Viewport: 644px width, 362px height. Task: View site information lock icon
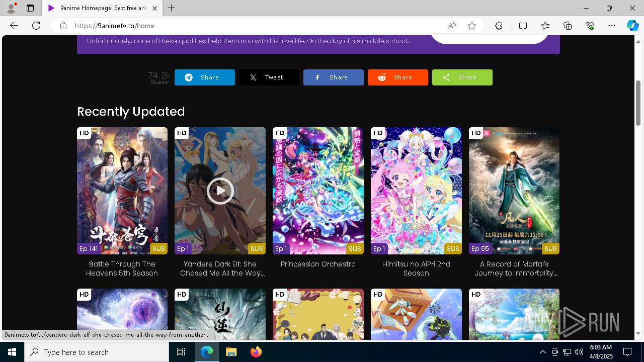pyautogui.click(x=63, y=26)
